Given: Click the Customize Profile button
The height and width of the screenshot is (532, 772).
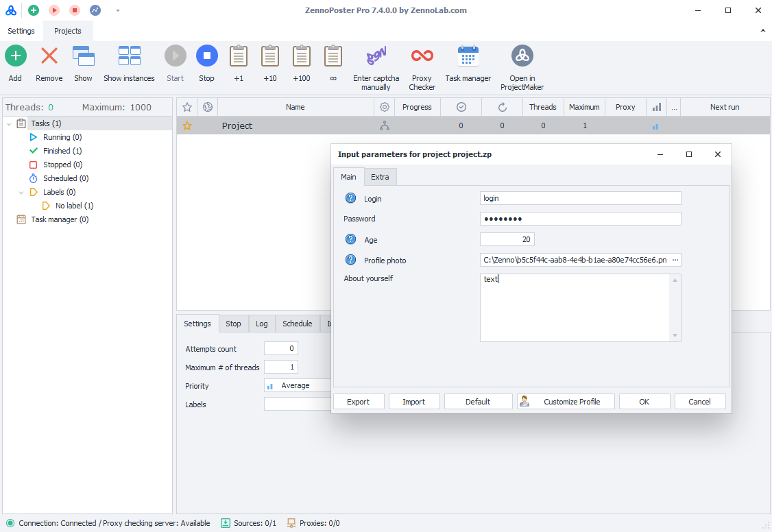Looking at the screenshot, I should pyautogui.click(x=565, y=401).
